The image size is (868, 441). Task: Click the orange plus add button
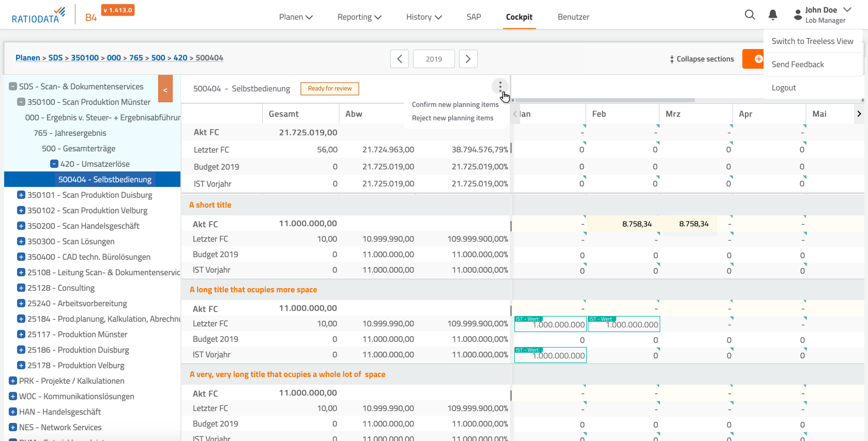(x=755, y=59)
